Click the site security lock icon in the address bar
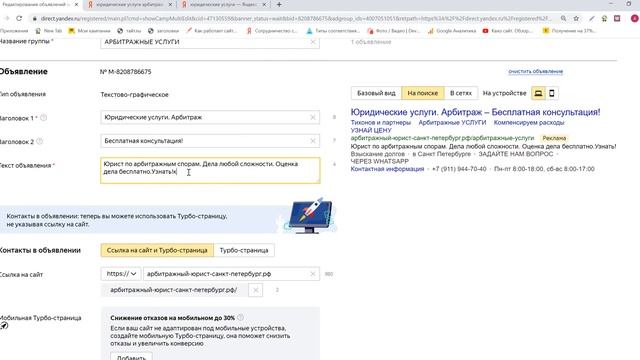This screenshot has height=360, width=640. (x=35, y=18)
